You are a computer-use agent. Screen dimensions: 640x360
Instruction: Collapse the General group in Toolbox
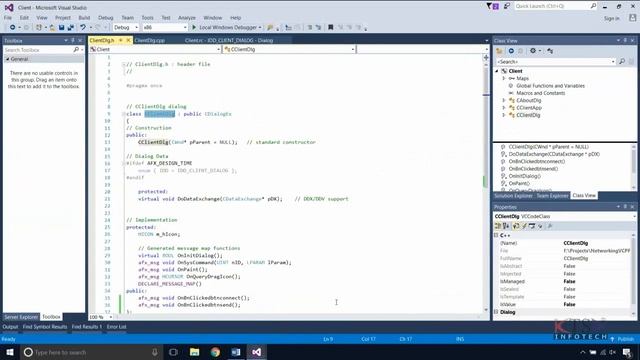pyautogui.click(x=7, y=59)
